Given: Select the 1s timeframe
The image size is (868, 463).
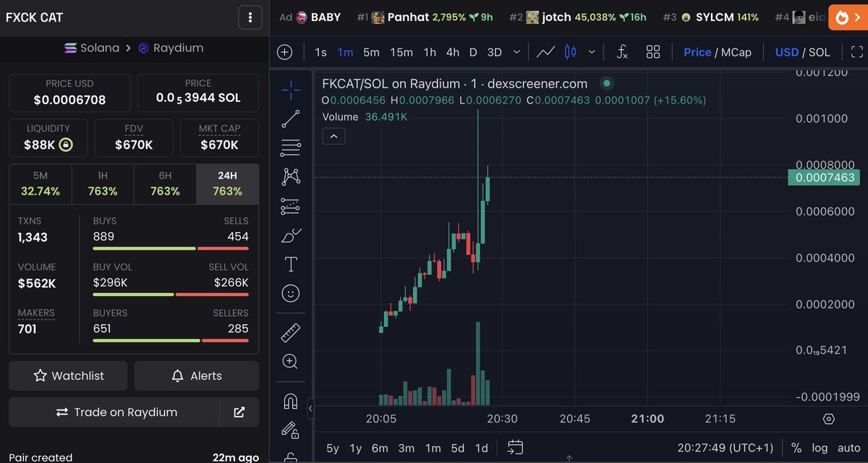Looking at the screenshot, I should tap(320, 52).
